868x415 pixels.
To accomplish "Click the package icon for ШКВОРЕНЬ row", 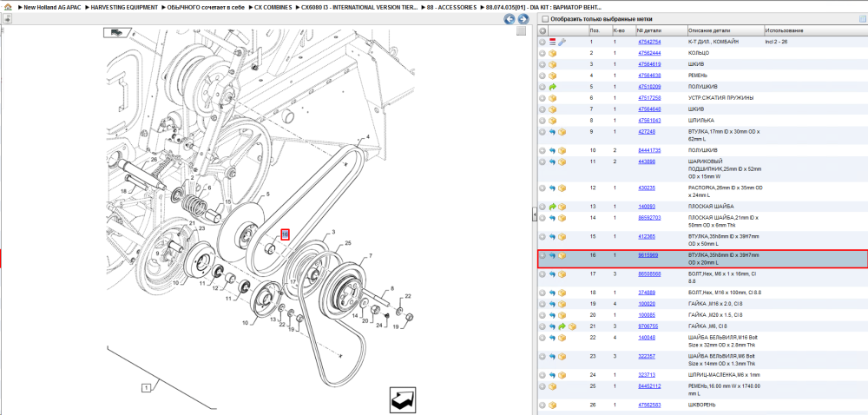I will [x=552, y=405].
